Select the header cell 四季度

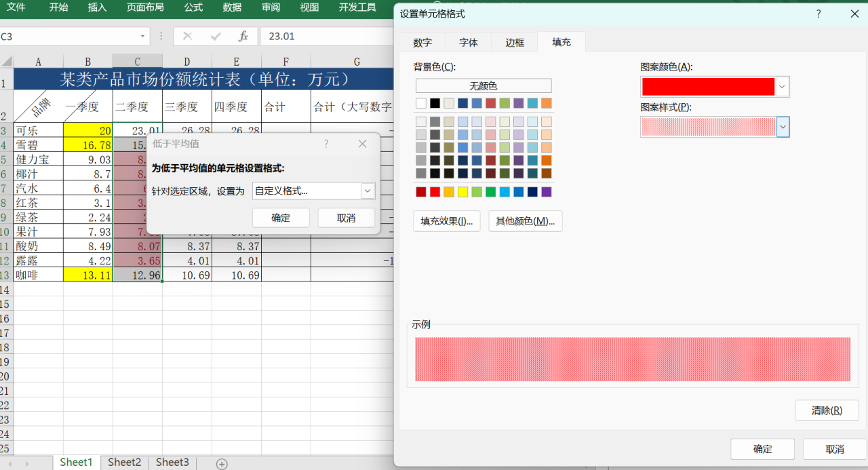pyautogui.click(x=237, y=106)
